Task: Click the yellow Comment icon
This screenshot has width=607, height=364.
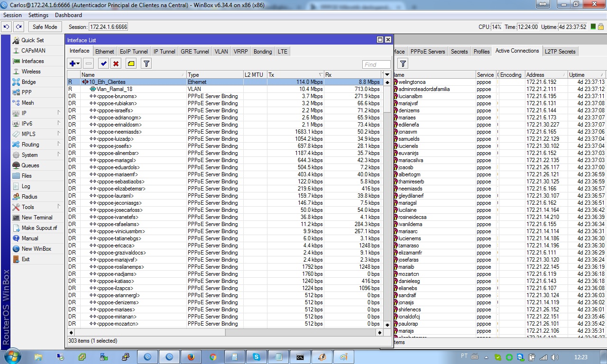Action: pyautogui.click(x=131, y=64)
